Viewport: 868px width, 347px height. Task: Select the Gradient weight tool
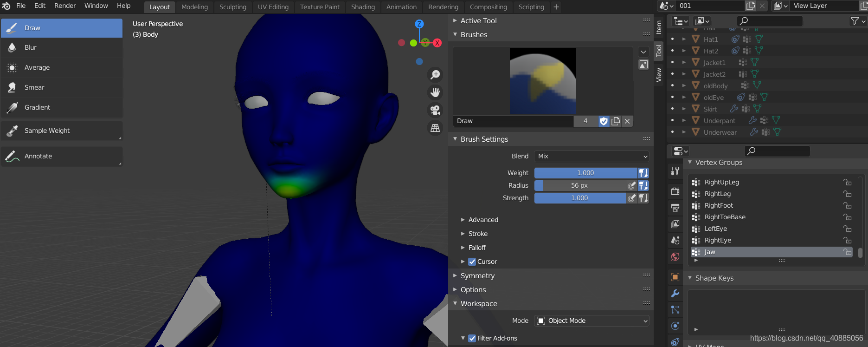tap(62, 107)
